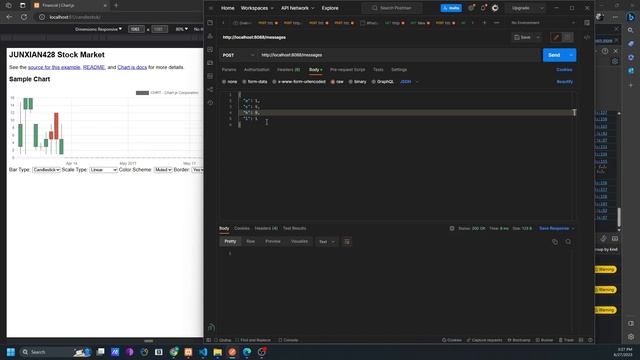The width and height of the screenshot is (640, 360).
Task: Click the README link in browser page
Action: 94,67
